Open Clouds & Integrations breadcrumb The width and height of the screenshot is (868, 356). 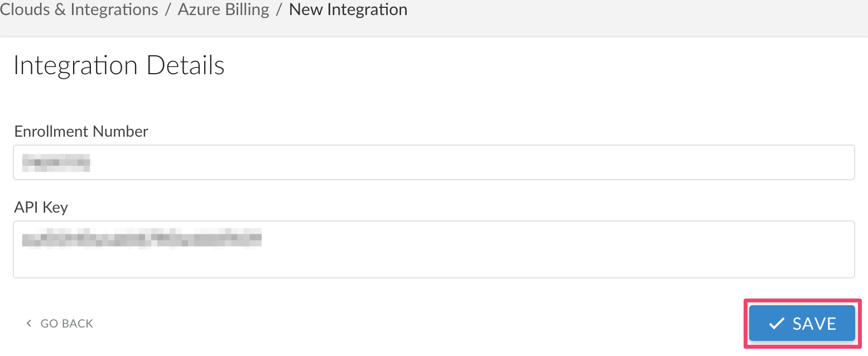point(79,9)
